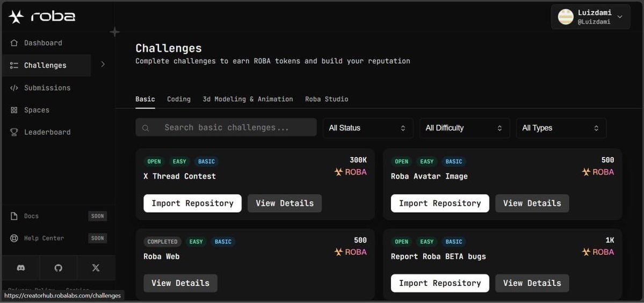The width and height of the screenshot is (644, 303).
Task: Click the search magnifier icon
Action: tap(146, 128)
